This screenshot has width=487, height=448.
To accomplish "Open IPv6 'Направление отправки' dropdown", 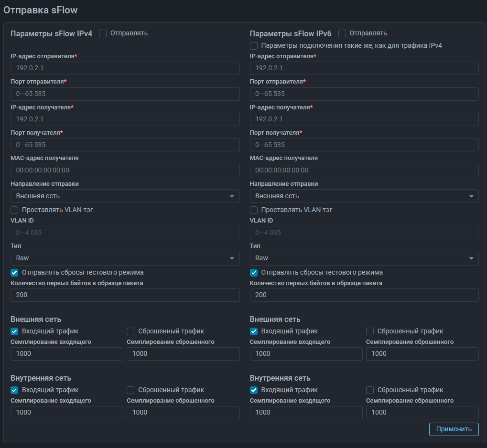I will point(364,196).
